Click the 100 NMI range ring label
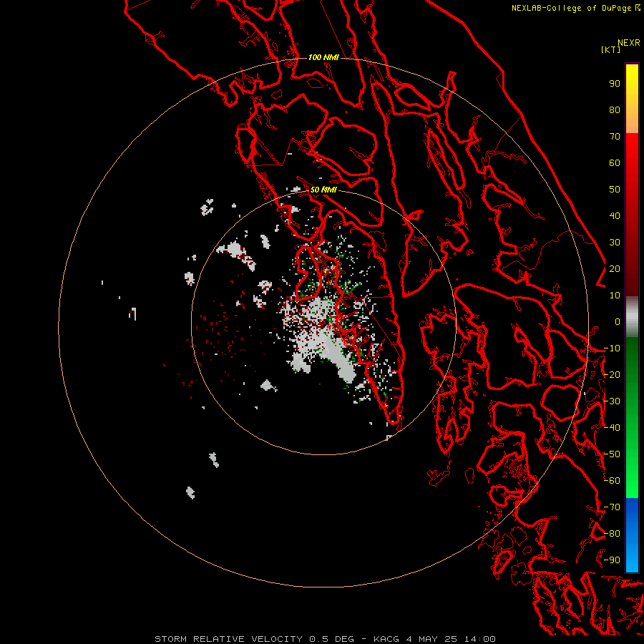 pyautogui.click(x=323, y=57)
